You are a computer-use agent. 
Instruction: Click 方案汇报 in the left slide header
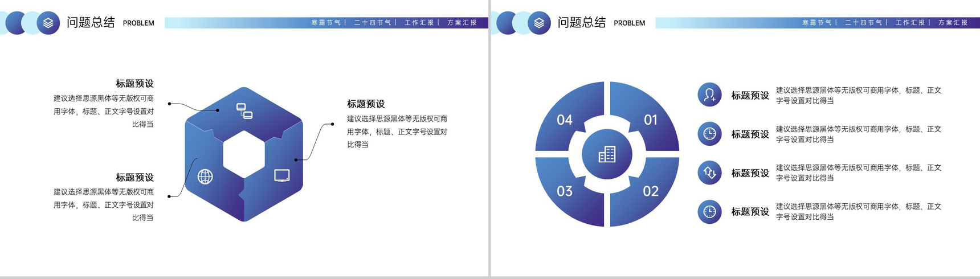point(462,23)
